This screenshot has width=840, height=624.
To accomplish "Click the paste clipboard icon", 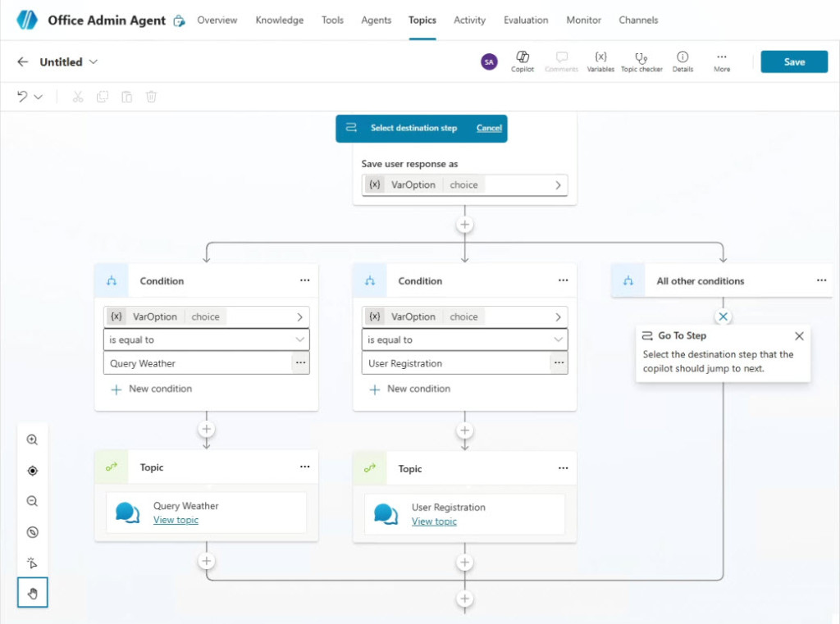I will [x=127, y=97].
